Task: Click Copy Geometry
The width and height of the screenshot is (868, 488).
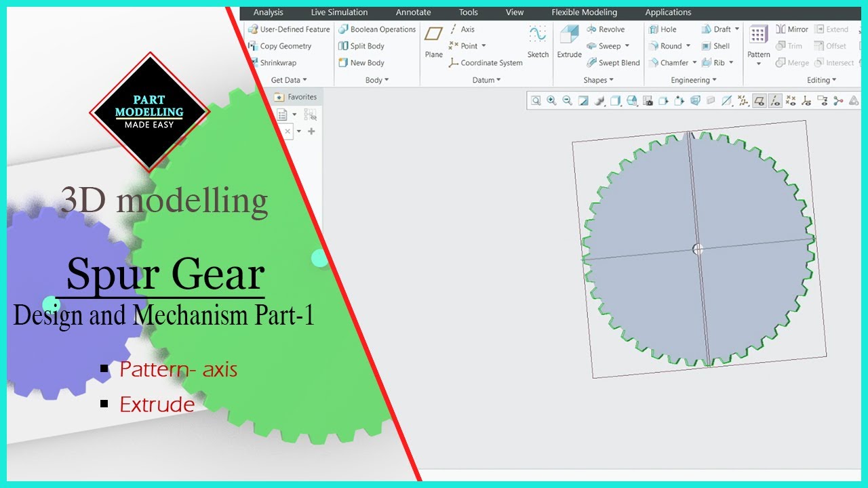Action: coord(279,46)
